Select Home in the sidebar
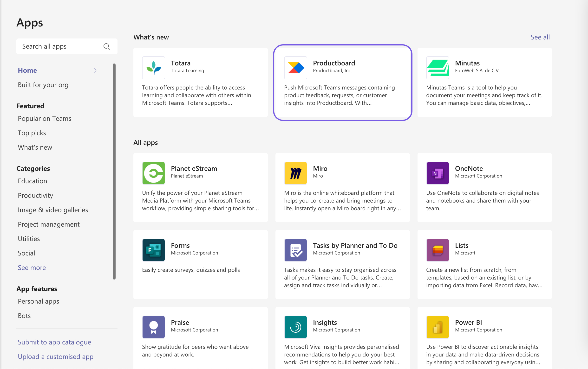Viewport: 588px width, 369px height. click(27, 70)
